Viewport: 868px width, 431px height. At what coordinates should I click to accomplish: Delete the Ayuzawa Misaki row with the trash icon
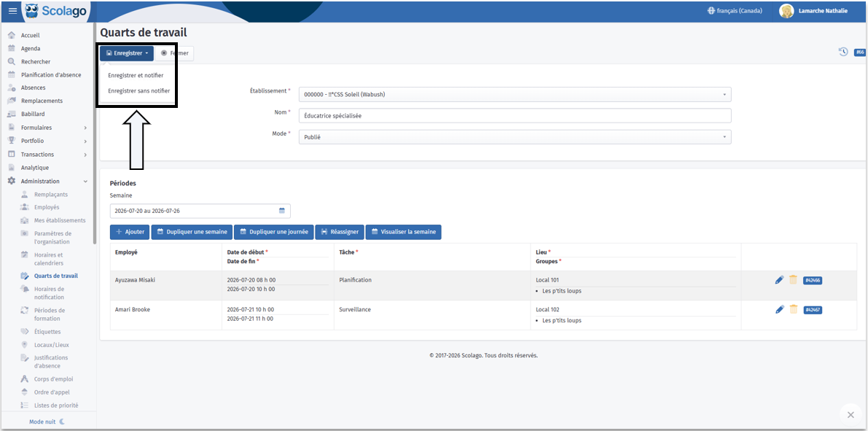pyautogui.click(x=793, y=280)
